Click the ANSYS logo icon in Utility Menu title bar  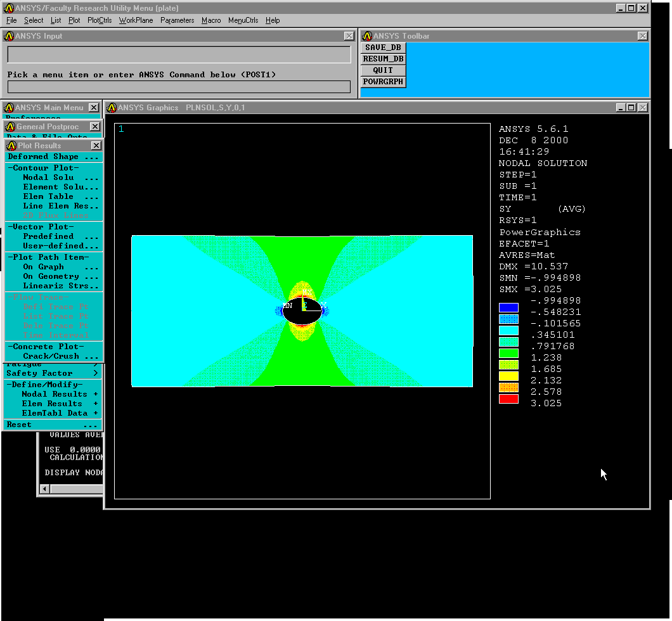click(x=9, y=8)
